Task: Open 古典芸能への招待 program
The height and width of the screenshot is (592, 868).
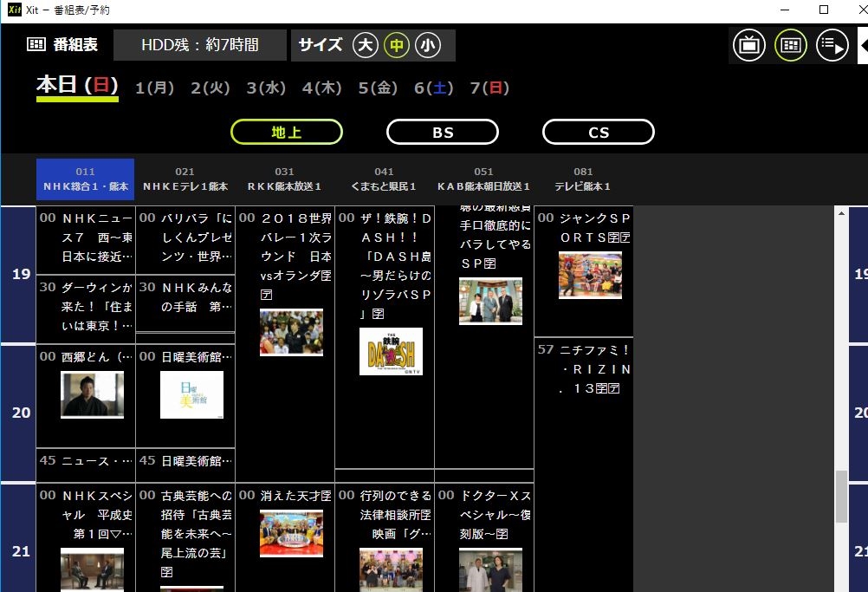Action: point(185,537)
